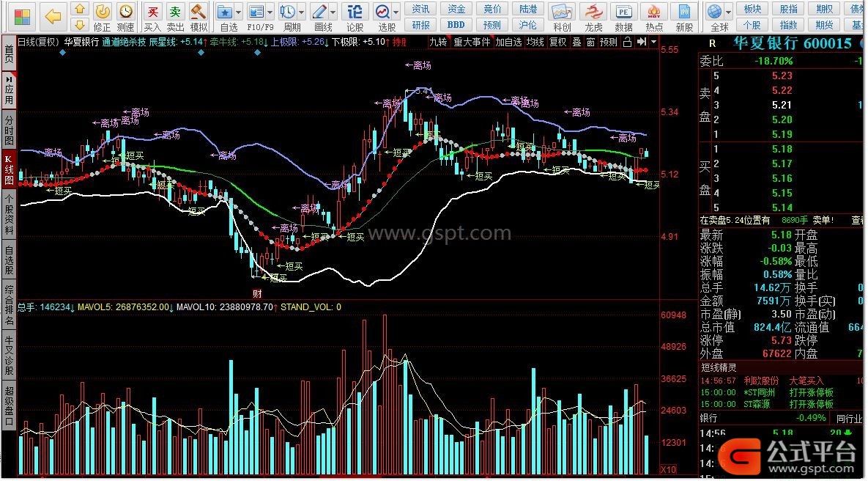The image size is (868, 481).
Task: Expand the 自选 dropdown arrow
Action: pyautogui.click(x=239, y=12)
